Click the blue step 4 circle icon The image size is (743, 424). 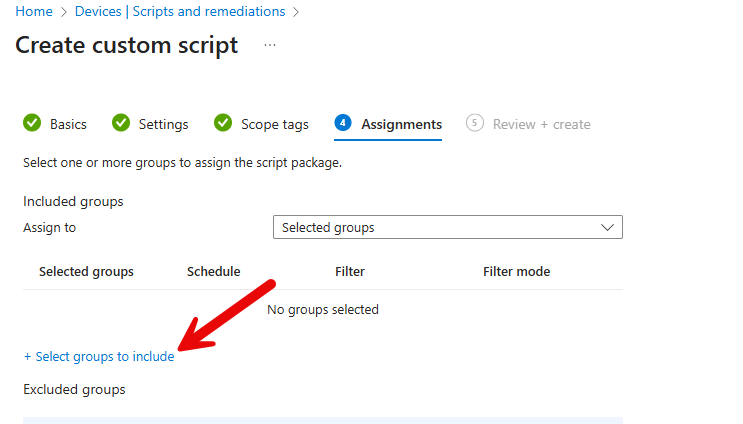(x=344, y=123)
